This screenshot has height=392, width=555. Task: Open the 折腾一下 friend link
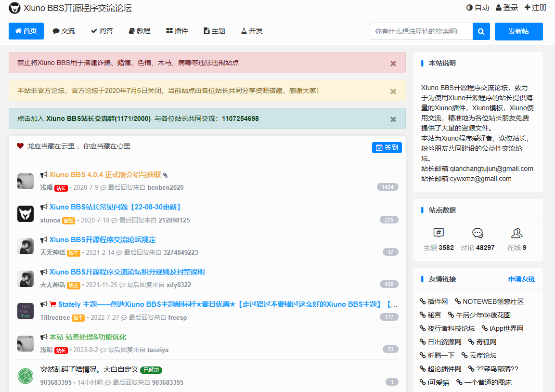437,355
